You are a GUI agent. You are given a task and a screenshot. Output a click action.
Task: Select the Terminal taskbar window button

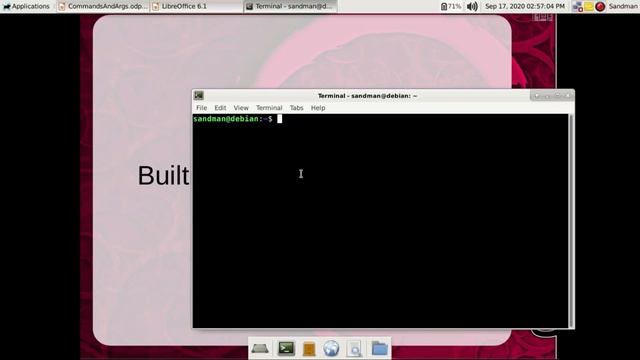click(290, 6)
